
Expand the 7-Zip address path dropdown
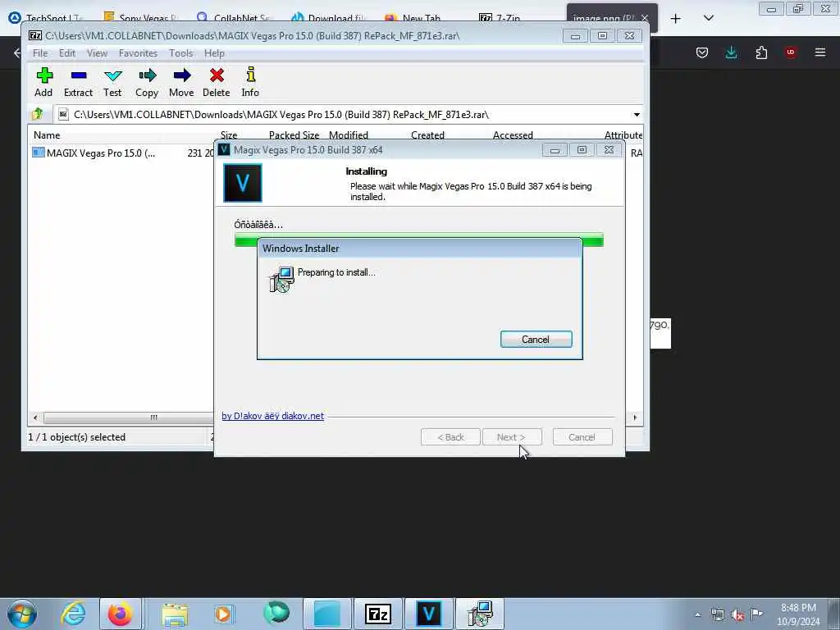pyautogui.click(x=637, y=115)
